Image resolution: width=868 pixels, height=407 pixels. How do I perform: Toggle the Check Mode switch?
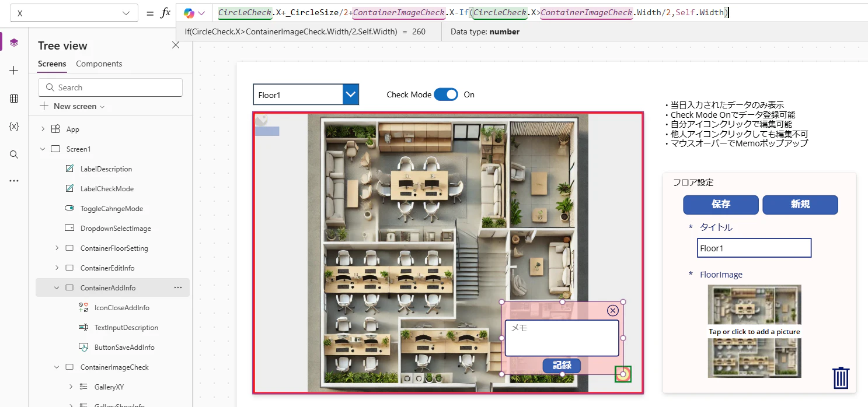tap(446, 94)
